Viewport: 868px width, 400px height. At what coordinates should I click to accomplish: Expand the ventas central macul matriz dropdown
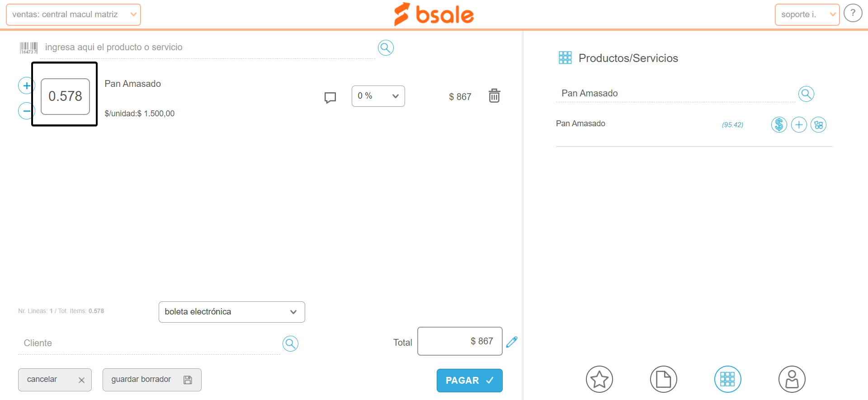click(x=73, y=14)
